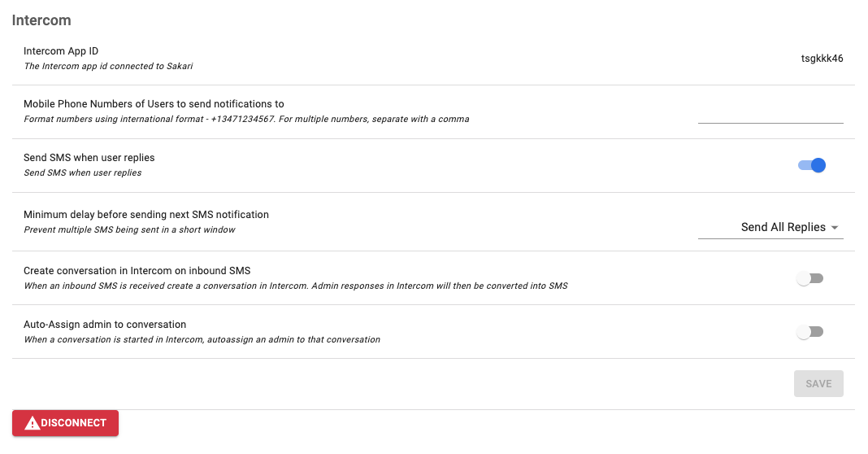The width and height of the screenshot is (868, 454).
Task: Click the Create conversation in Intercom label text
Action: tap(137, 270)
